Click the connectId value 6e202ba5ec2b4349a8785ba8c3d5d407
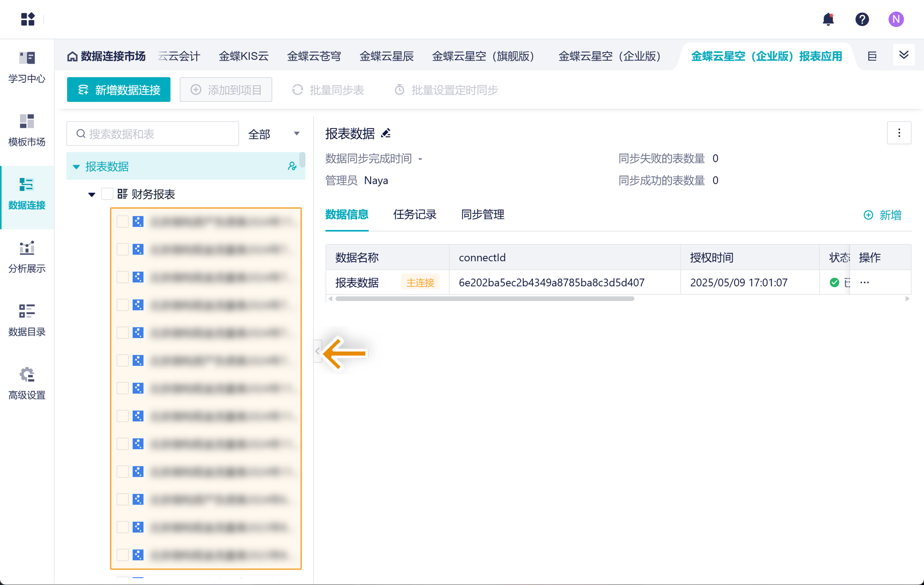 pyautogui.click(x=551, y=282)
